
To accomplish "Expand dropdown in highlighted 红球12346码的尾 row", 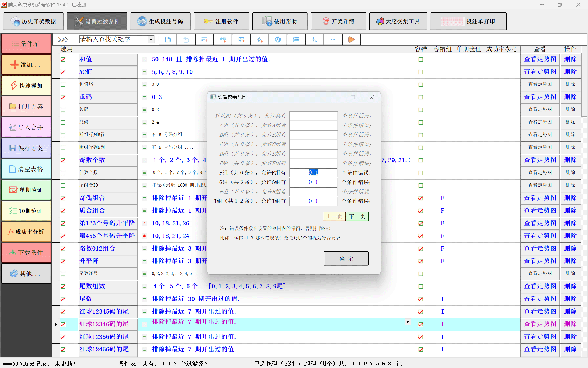I will point(408,322).
